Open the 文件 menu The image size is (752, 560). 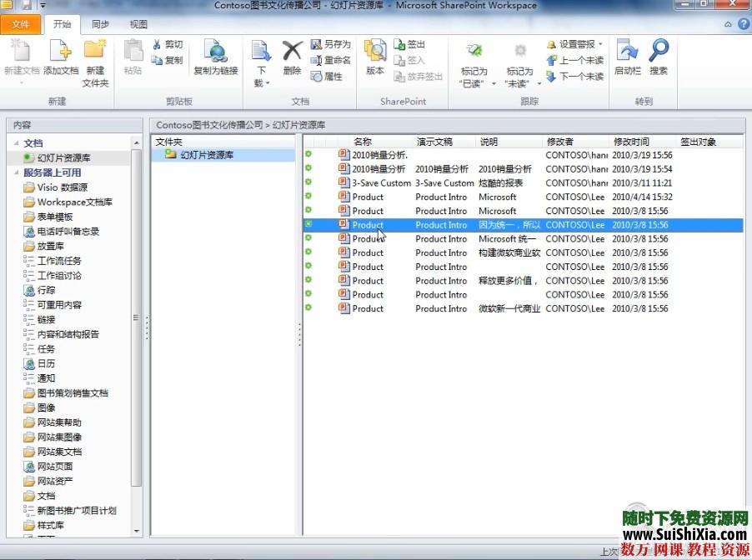[x=22, y=24]
